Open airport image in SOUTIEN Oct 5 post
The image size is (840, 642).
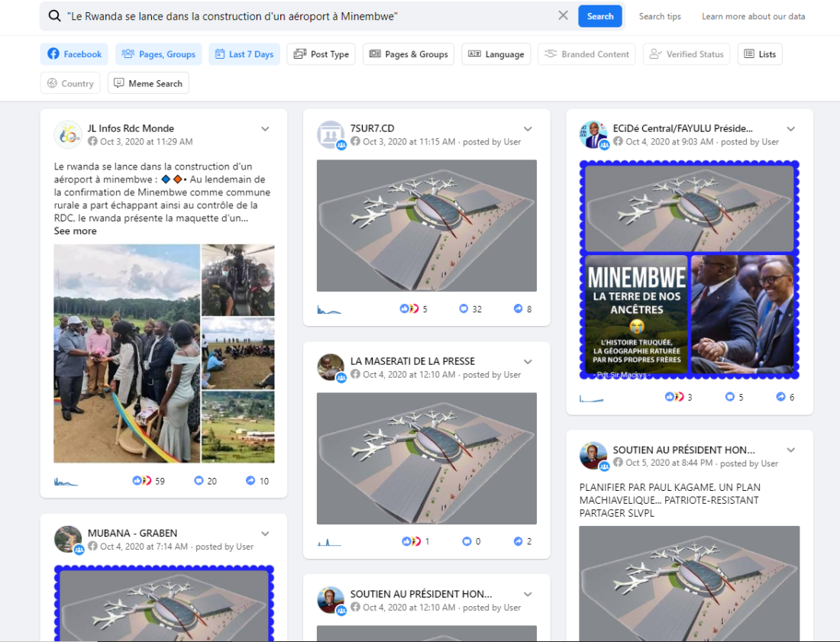(x=690, y=584)
